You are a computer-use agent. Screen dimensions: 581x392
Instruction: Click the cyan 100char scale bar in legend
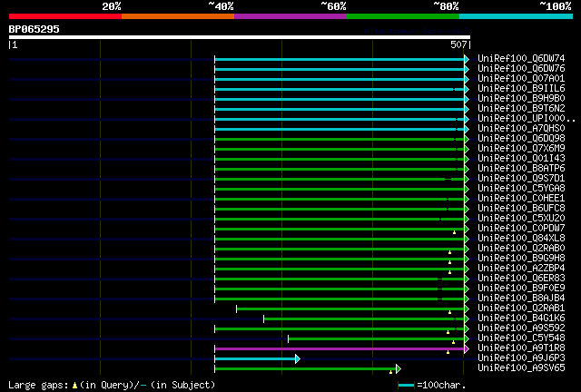point(406,386)
